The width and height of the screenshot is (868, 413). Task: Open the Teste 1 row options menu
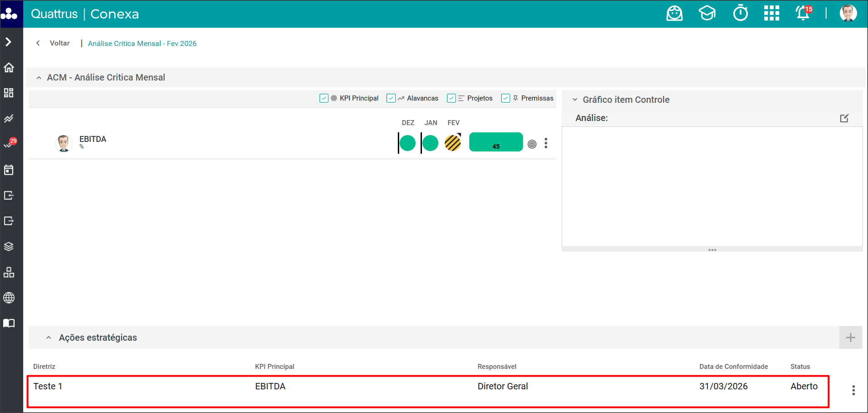(853, 390)
